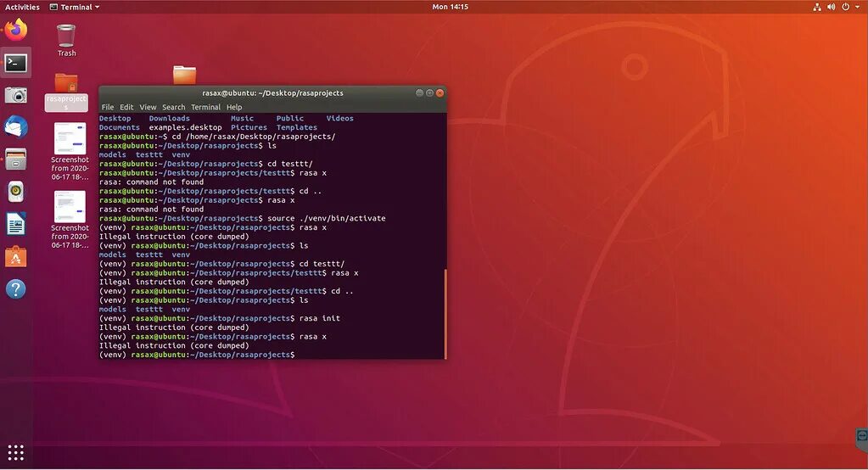The image size is (868, 470).
Task: Click 'Templates' in the terminal listing
Action: tap(297, 127)
